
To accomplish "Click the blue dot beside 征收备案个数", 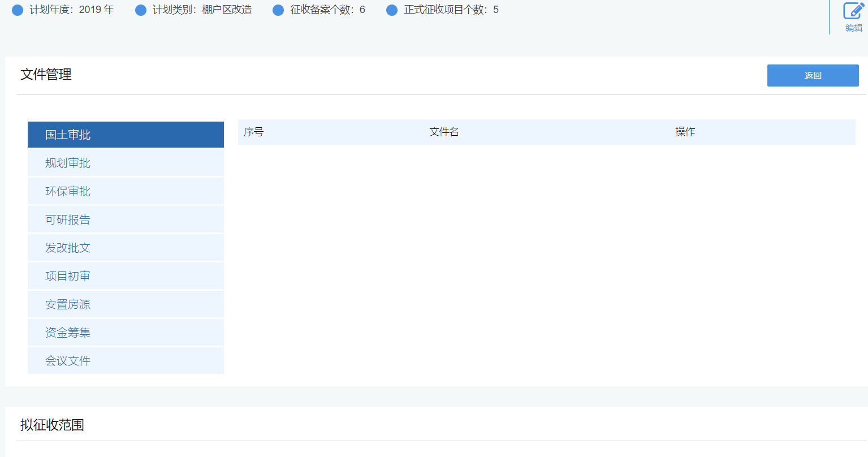I will pos(278,10).
